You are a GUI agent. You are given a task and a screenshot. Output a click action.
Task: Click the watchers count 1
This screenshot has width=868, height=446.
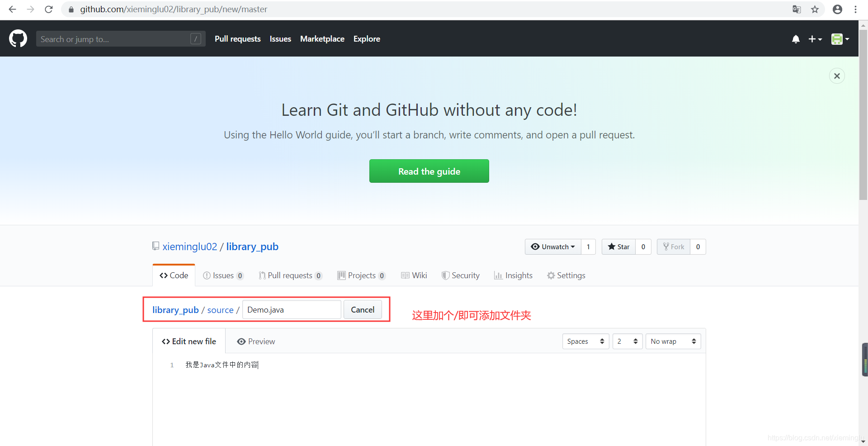[x=588, y=247]
